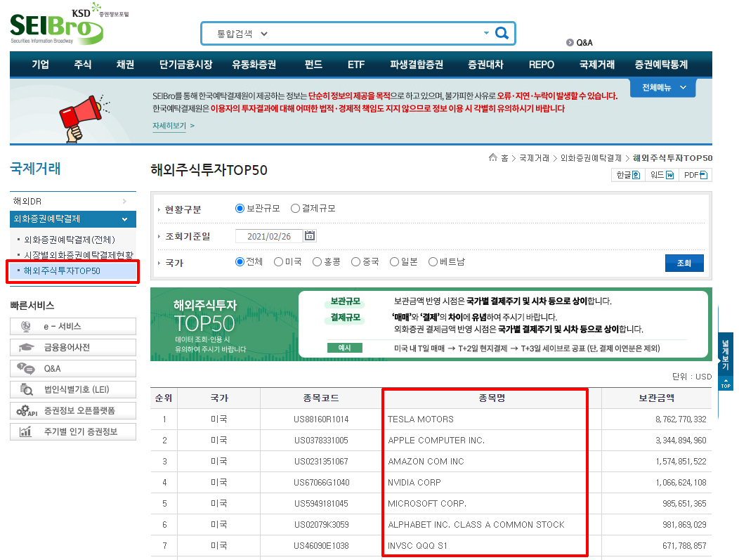Screen dimensions: 739x560
Task: Click MICROSOFT CORP. stock name
Action: (x=427, y=503)
